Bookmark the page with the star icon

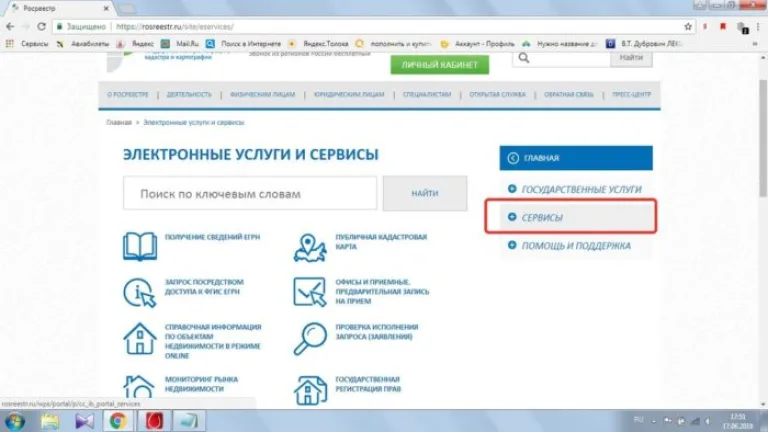688,26
